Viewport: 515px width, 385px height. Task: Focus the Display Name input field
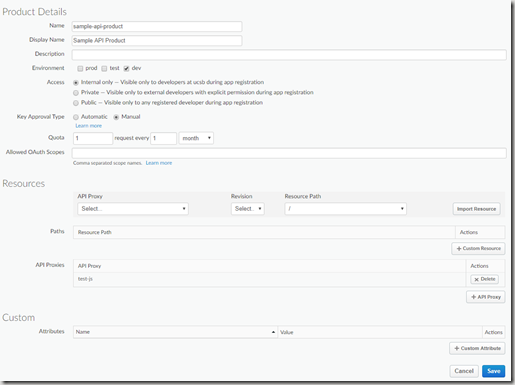point(157,40)
